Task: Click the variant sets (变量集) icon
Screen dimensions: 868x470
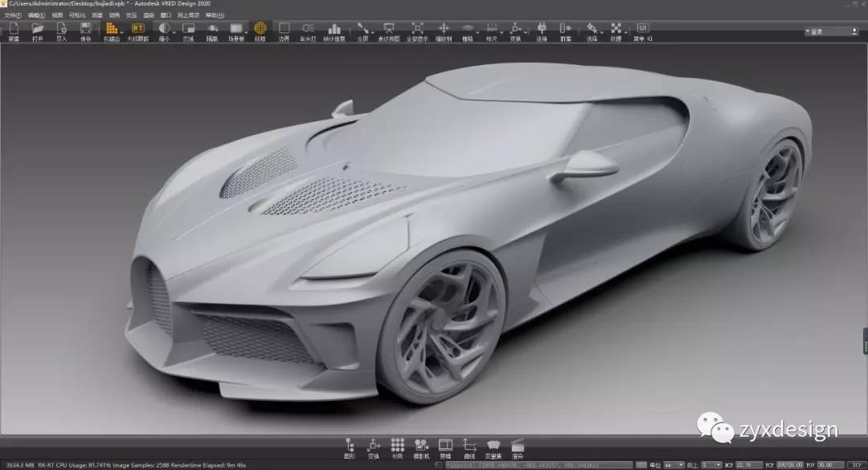Action: (493, 443)
